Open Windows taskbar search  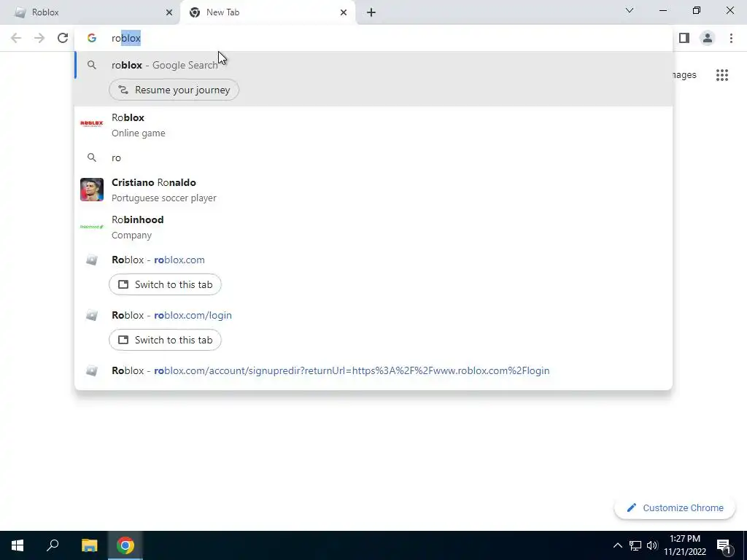click(53, 545)
